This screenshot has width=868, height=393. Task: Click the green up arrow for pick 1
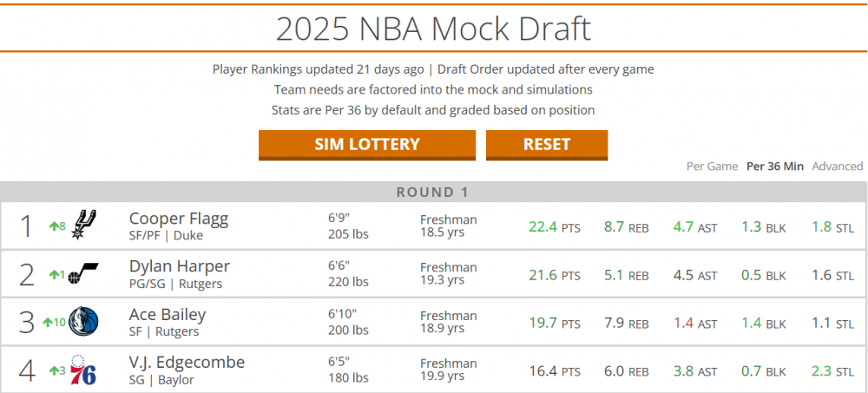[x=52, y=226]
